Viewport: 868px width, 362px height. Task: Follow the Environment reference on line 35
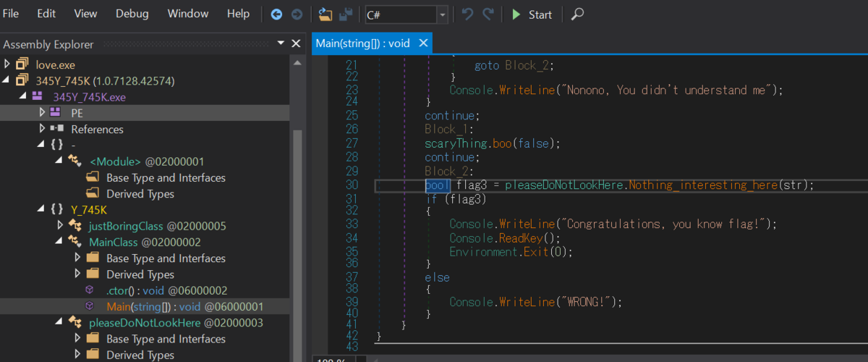(x=482, y=252)
